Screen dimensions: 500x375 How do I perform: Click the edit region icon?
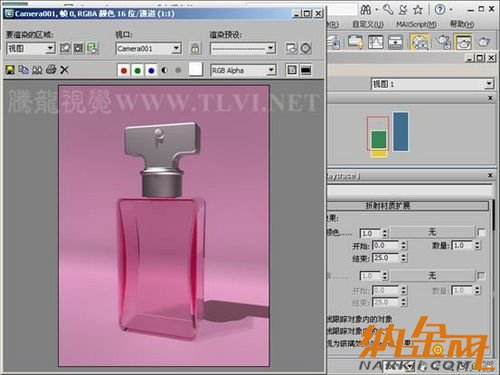[x=65, y=48]
